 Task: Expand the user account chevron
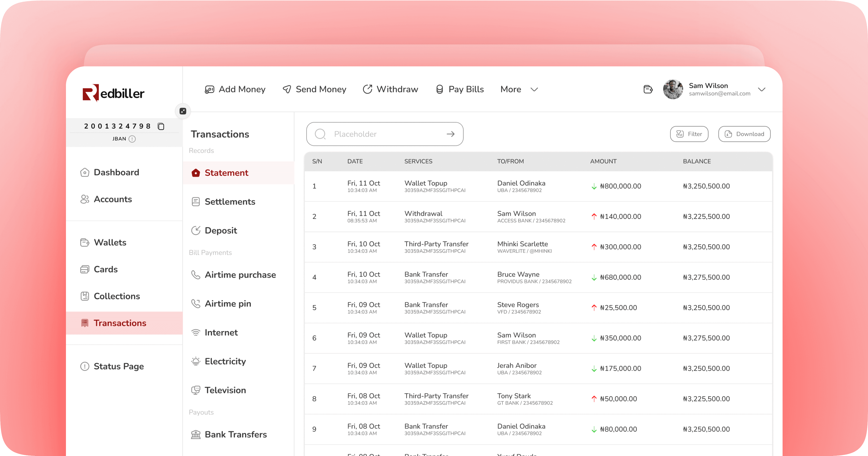click(762, 89)
